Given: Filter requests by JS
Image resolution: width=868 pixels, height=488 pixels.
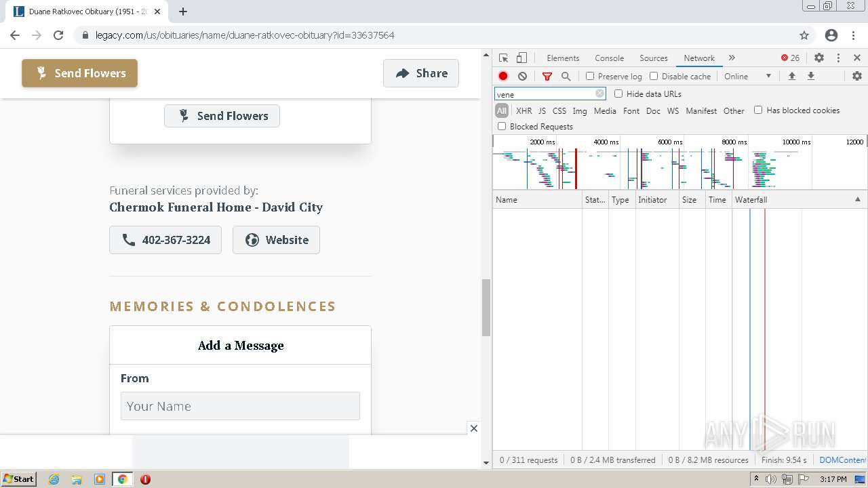Looking at the screenshot, I should pos(542,110).
